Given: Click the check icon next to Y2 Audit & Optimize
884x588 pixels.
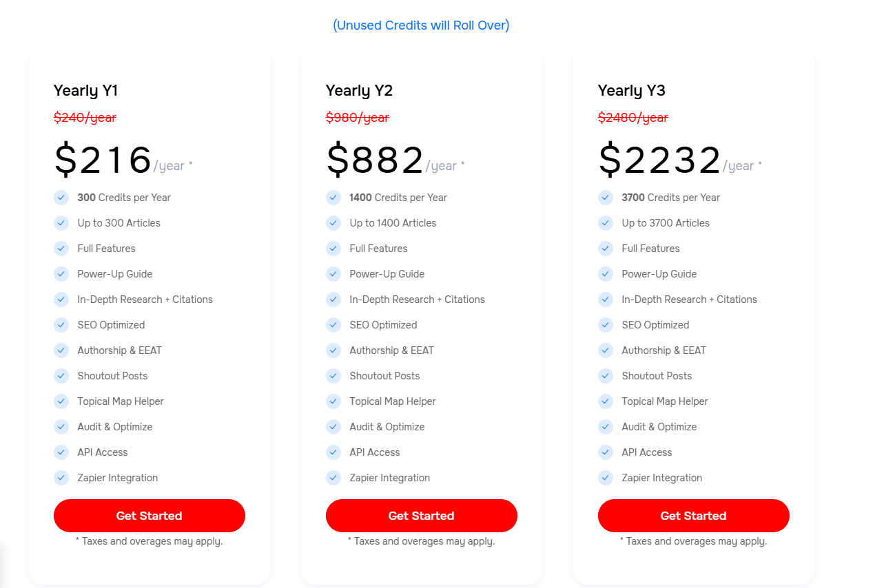Looking at the screenshot, I should click(x=333, y=427).
